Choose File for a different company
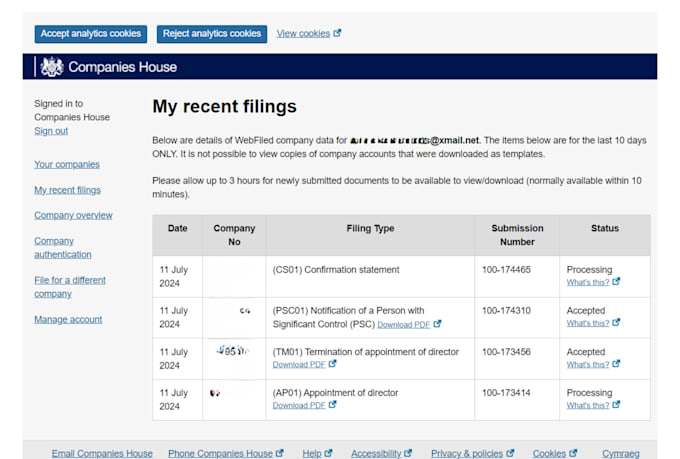This screenshot has height=459, width=680. (x=70, y=287)
